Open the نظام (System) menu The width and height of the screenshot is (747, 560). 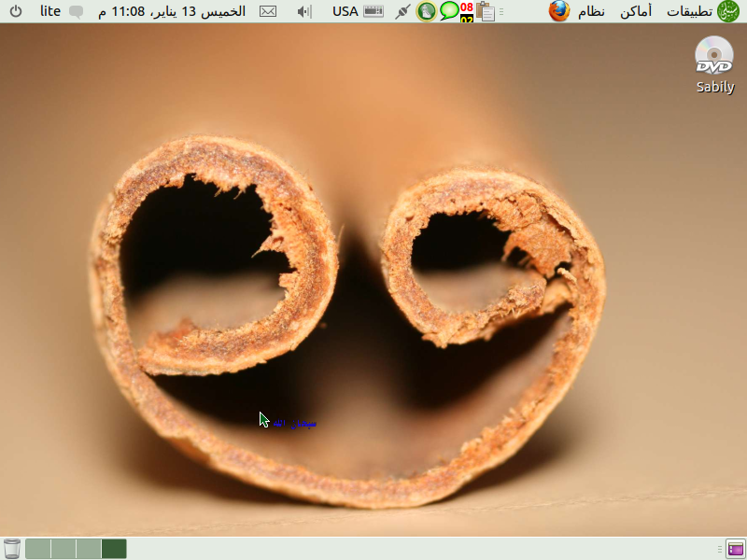tap(592, 11)
